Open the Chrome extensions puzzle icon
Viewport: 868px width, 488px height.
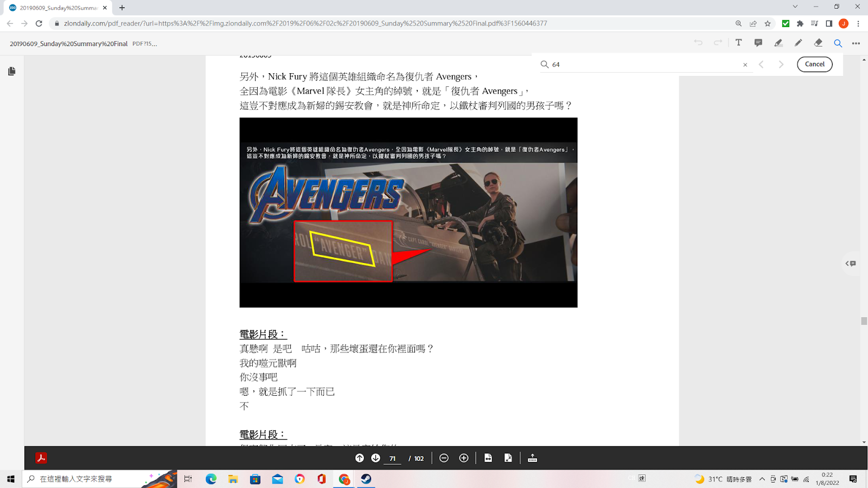click(x=800, y=23)
